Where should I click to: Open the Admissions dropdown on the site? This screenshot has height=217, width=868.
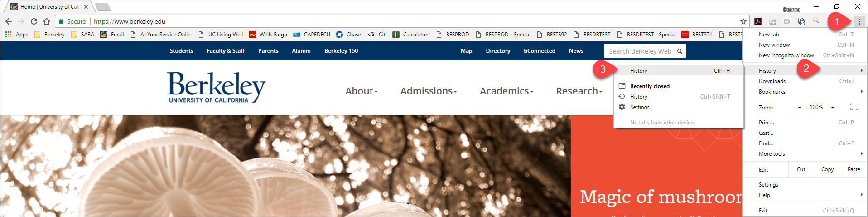point(428,91)
